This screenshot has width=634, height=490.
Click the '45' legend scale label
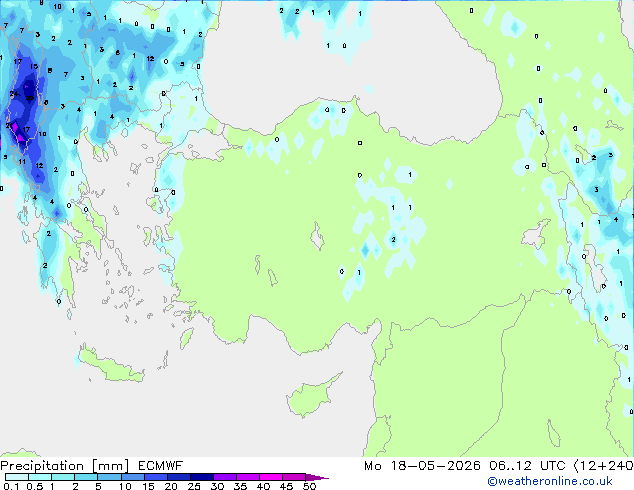(286, 486)
